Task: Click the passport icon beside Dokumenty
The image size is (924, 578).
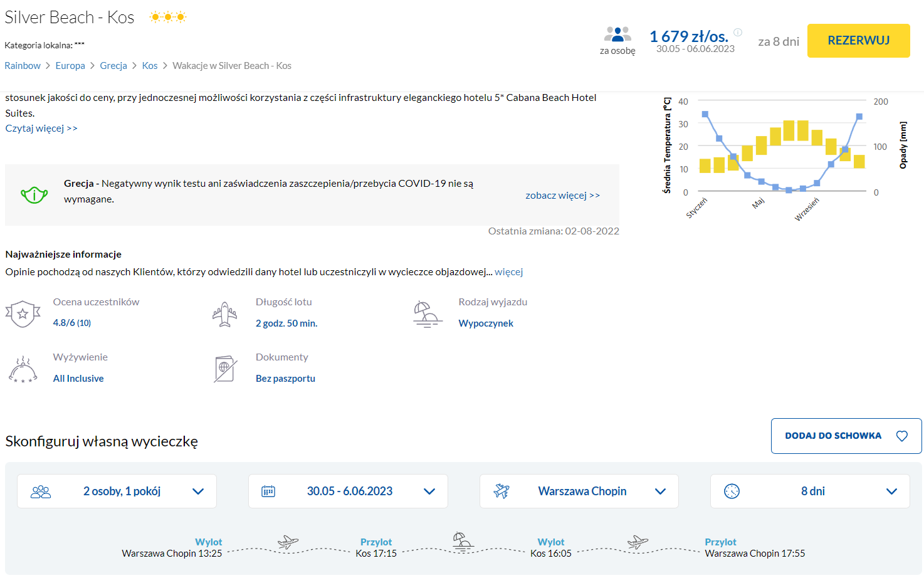Action: tap(224, 369)
